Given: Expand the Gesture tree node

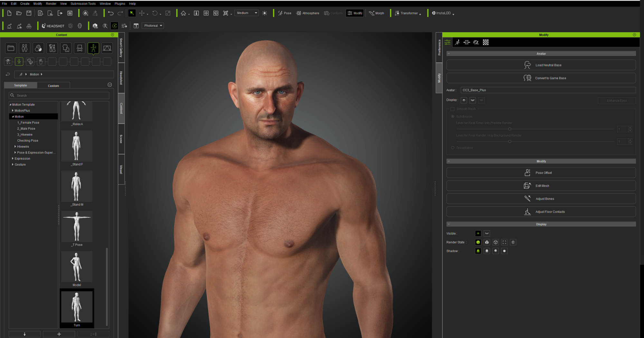Looking at the screenshot, I should tap(13, 164).
